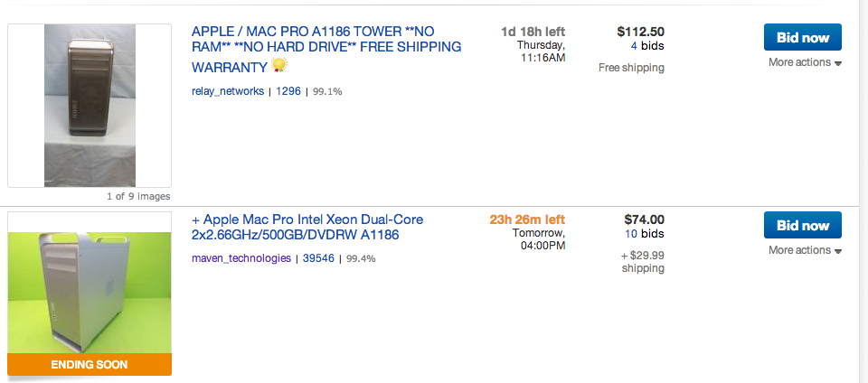Click the "1 of 9 images" caption
This screenshot has height=383, width=868.
coord(138,196)
